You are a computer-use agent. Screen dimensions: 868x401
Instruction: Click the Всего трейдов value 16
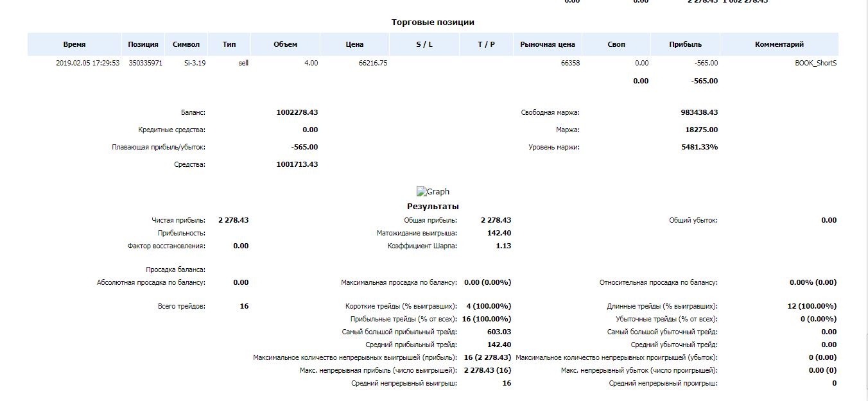pos(244,306)
